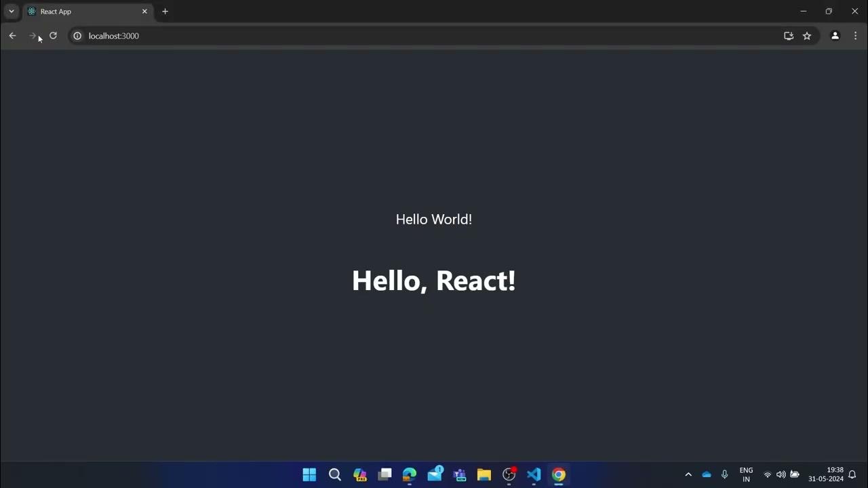Screen dimensions: 868x488
Task: Show hidden system tray icons
Action: [688, 474]
